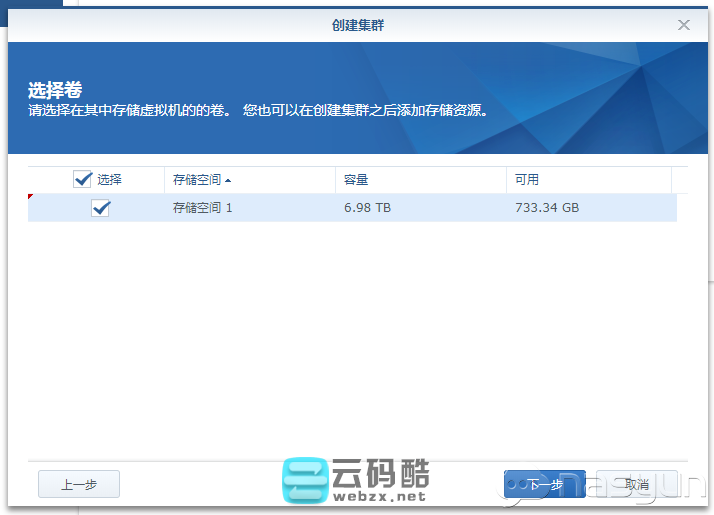Image resolution: width=714 pixels, height=515 pixels.
Task: Click the 选择 column header label
Action: tap(109, 180)
